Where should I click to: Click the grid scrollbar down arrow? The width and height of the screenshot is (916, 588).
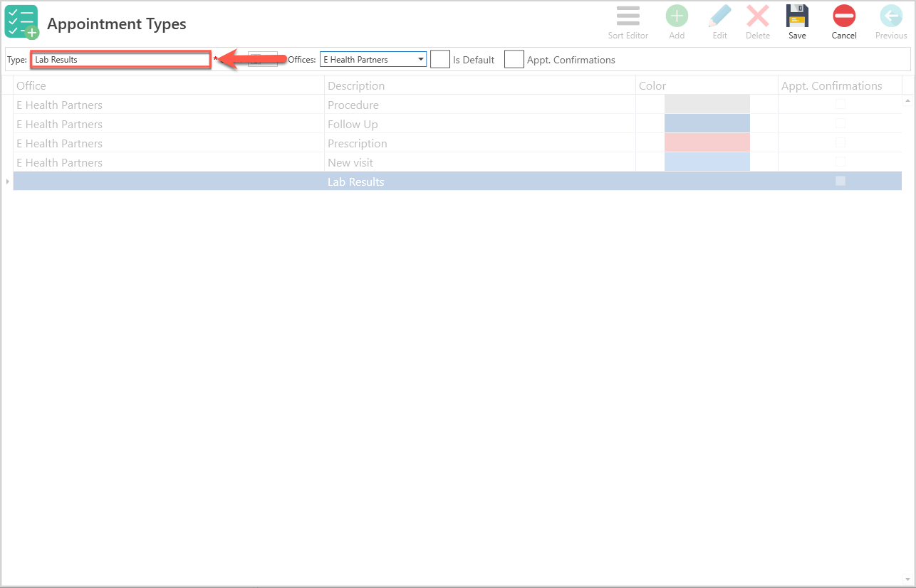(907, 578)
